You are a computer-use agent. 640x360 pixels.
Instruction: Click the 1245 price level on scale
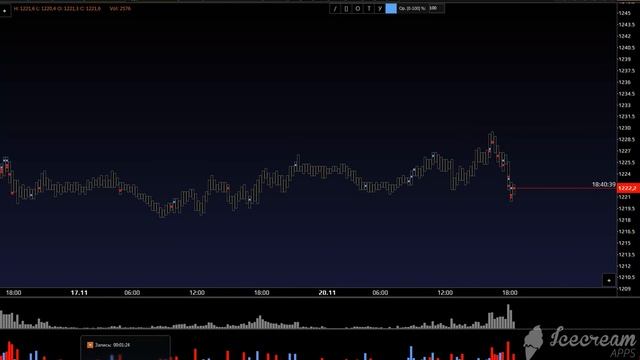click(x=624, y=13)
